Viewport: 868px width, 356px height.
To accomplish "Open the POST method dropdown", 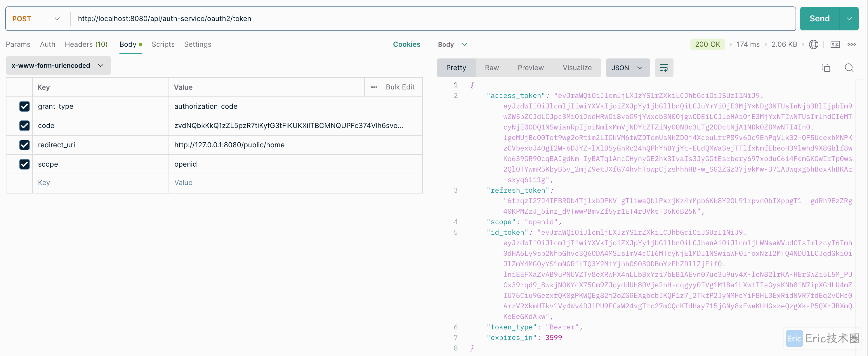I will [x=36, y=19].
